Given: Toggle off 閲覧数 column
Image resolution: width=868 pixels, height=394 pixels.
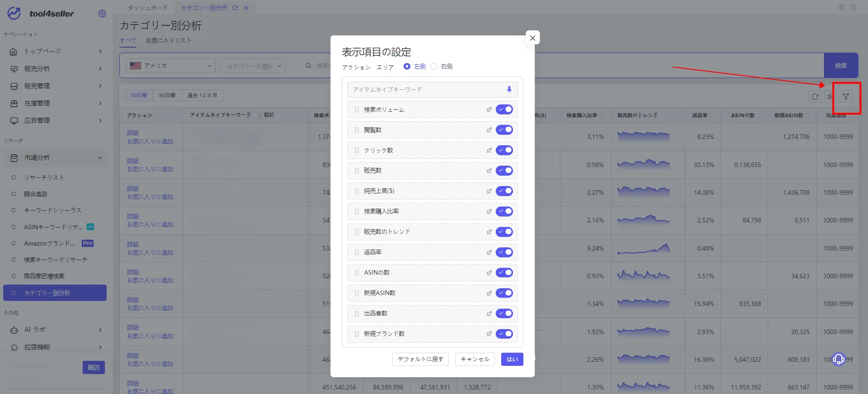Looking at the screenshot, I should pos(504,130).
